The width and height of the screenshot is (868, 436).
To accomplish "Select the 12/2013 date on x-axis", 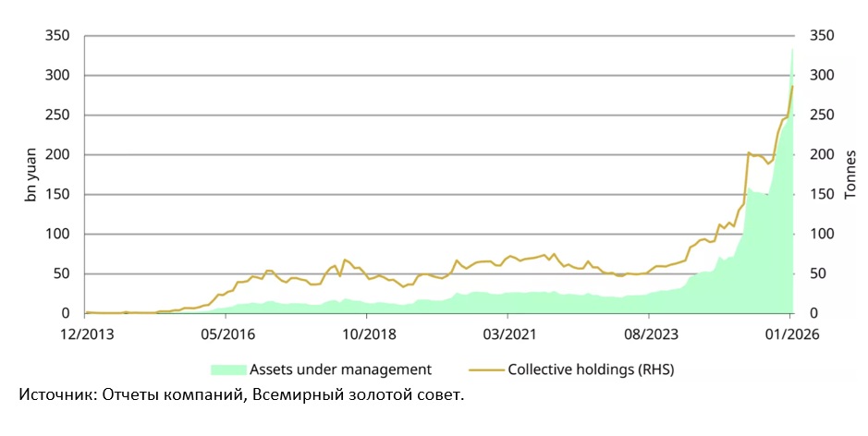I will [x=85, y=333].
